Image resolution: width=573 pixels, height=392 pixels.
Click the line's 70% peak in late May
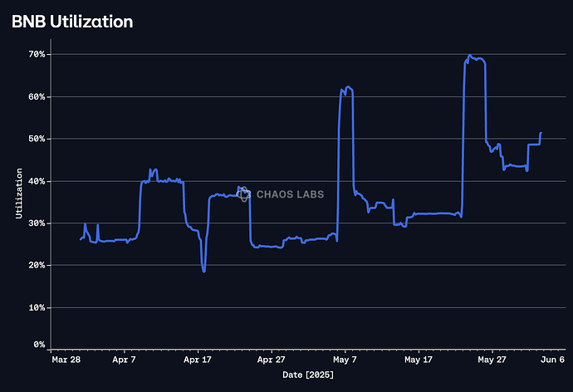pyautogui.click(x=469, y=56)
